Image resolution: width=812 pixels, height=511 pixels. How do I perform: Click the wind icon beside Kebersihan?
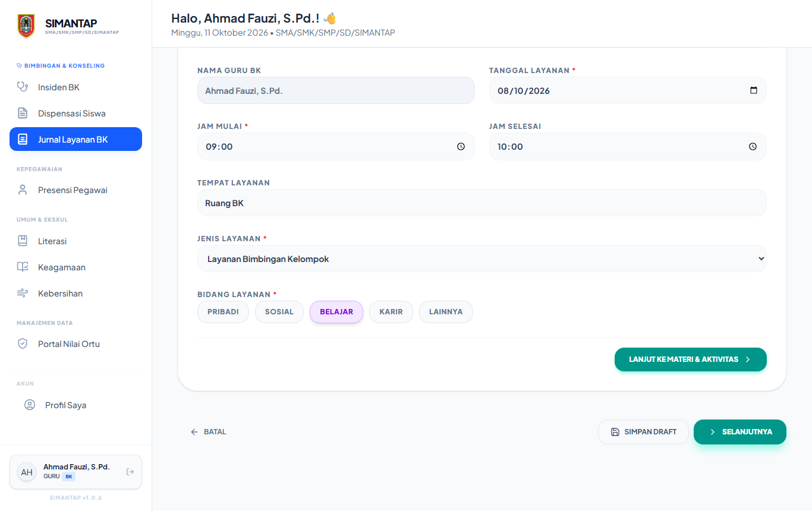click(23, 294)
